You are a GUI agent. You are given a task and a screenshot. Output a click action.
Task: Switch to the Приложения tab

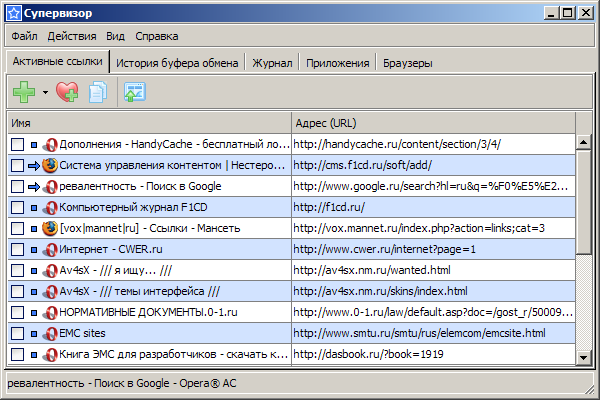[x=338, y=63]
